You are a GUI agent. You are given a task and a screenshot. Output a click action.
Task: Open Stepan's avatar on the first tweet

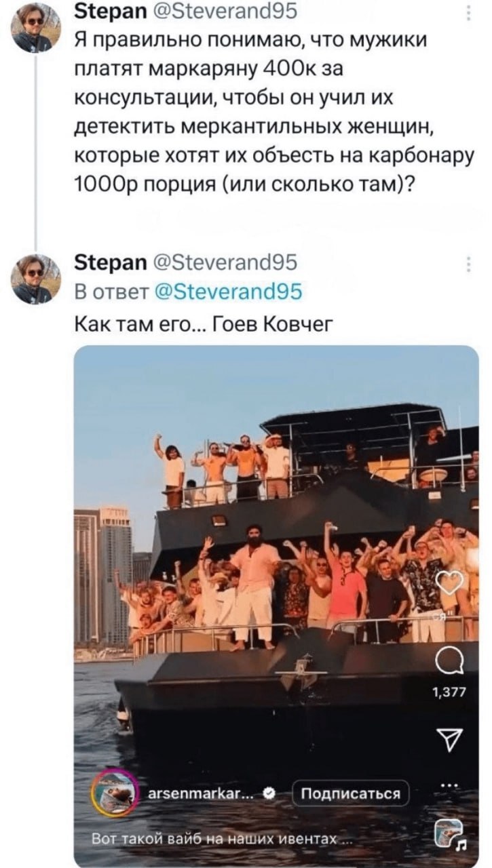click(36, 28)
